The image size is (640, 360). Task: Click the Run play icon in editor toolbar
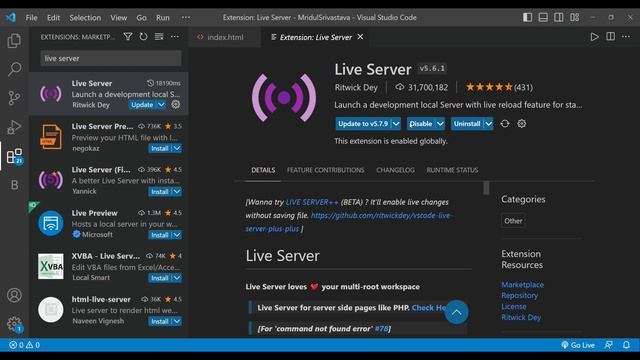(x=594, y=37)
